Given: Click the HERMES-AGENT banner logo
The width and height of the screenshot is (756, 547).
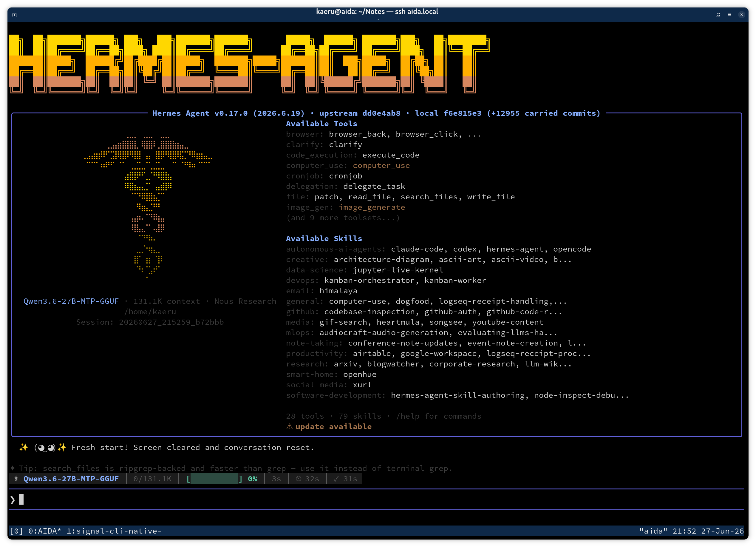Looking at the screenshot, I should pos(249,64).
